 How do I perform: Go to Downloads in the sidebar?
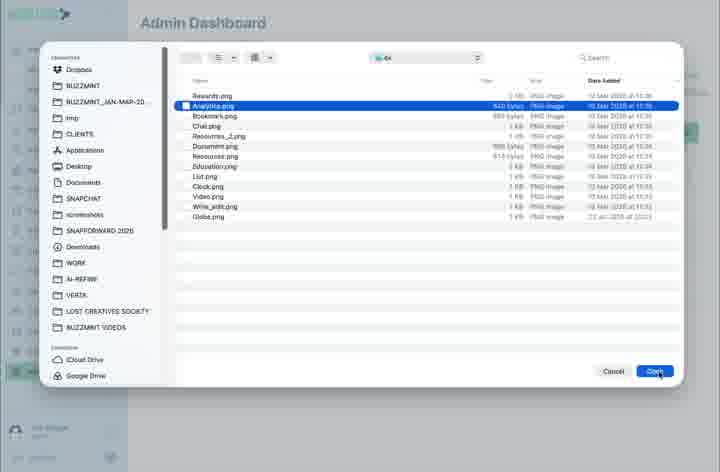[76, 247]
